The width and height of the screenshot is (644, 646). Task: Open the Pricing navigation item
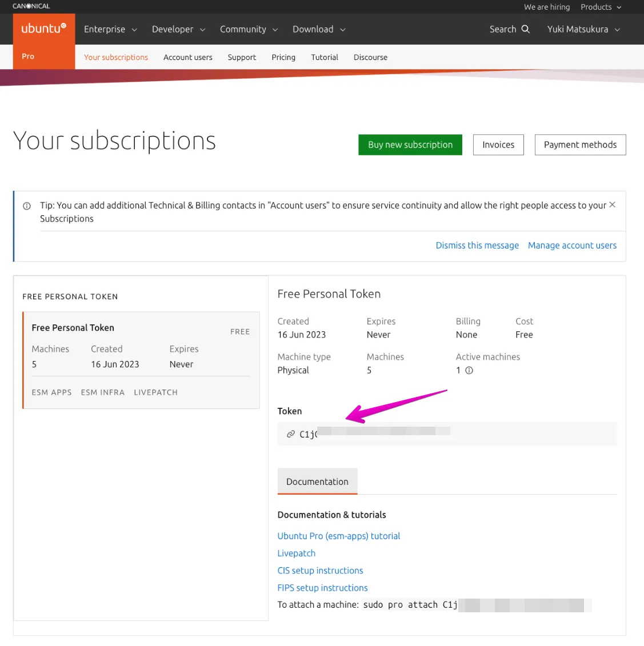point(283,57)
